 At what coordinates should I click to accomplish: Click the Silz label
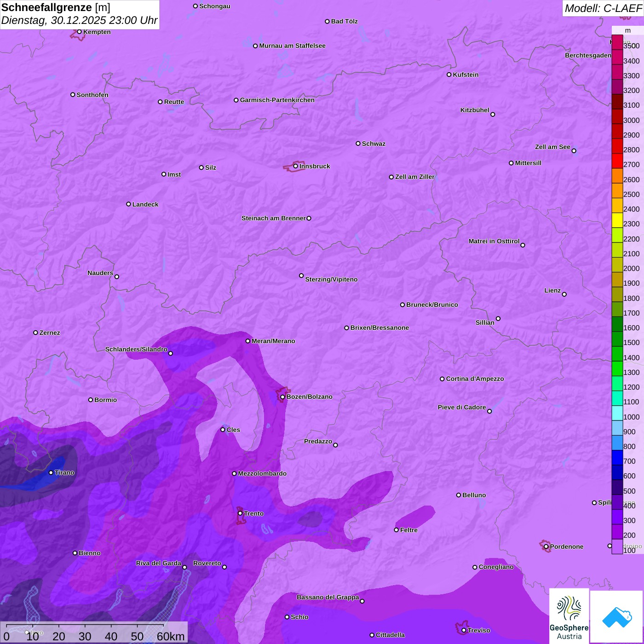(211, 167)
